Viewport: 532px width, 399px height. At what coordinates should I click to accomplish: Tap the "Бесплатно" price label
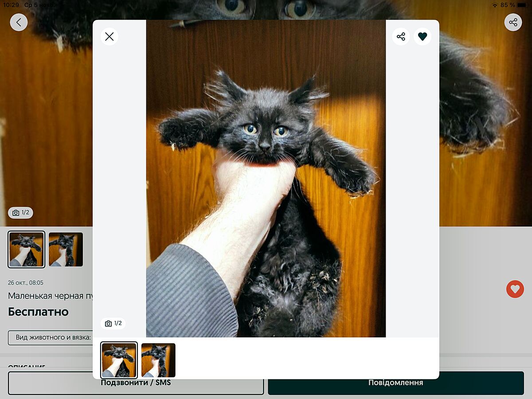tap(39, 312)
